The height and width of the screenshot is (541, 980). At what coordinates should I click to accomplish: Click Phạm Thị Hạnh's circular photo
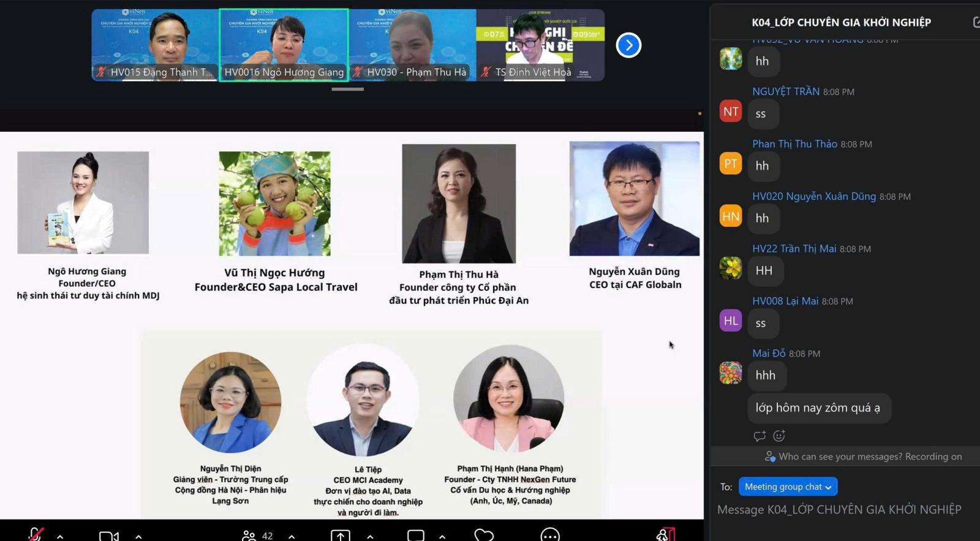[x=509, y=399]
